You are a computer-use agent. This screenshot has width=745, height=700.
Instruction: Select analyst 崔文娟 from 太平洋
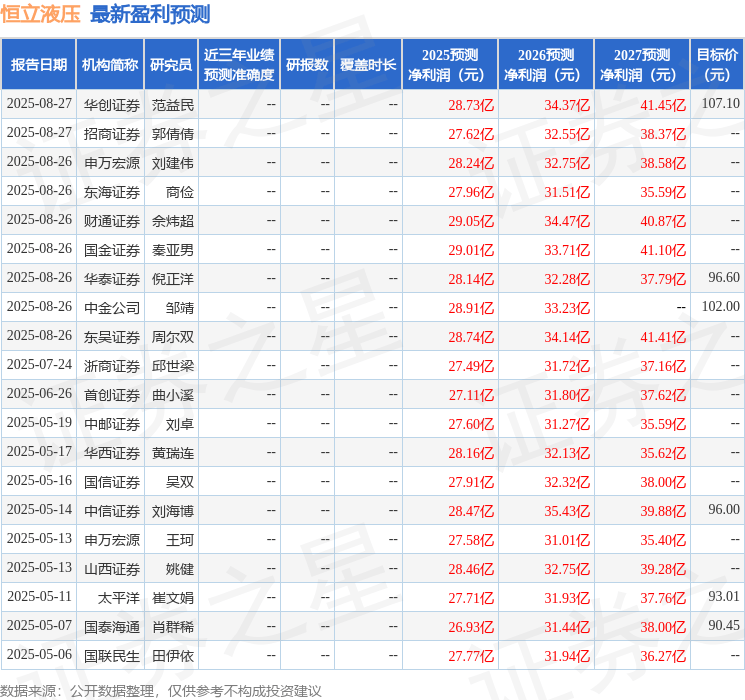[173, 597]
